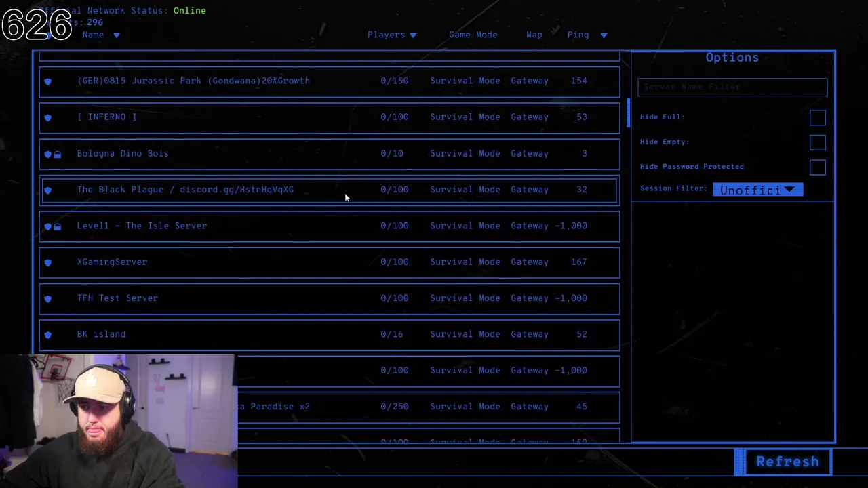Select the XGamingServer name text

112,262
